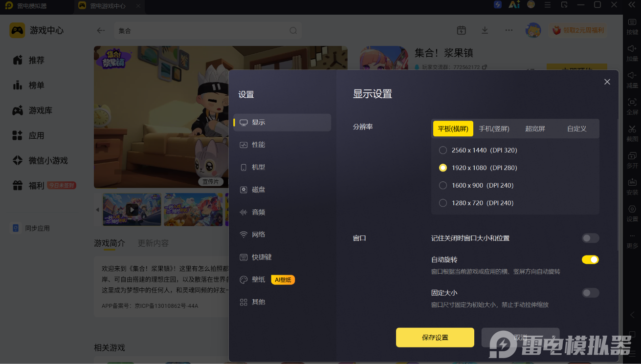Enable the 固定大小 switch
641x364 pixels.
tap(590, 293)
